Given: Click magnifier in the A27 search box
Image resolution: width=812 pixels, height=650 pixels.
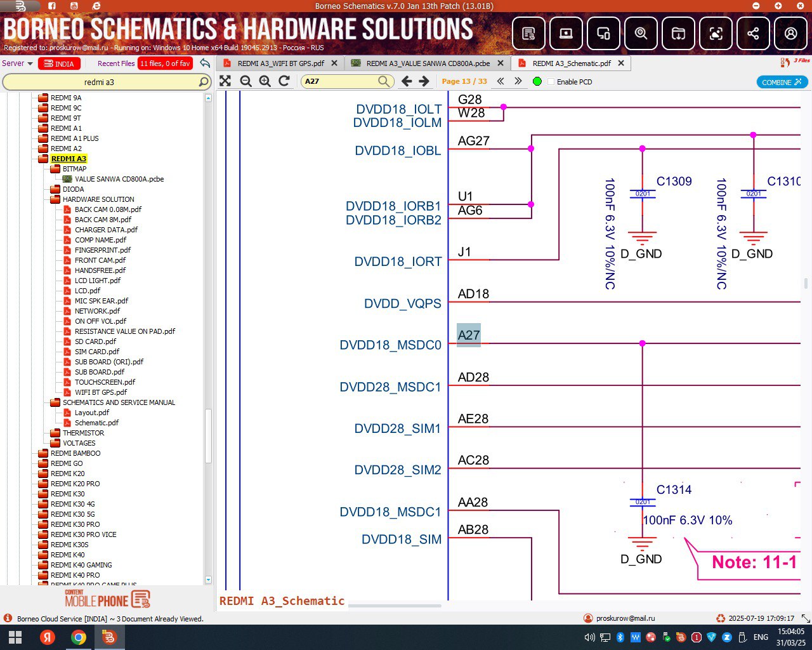Looking at the screenshot, I should pyautogui.click(x=384, y=81).
